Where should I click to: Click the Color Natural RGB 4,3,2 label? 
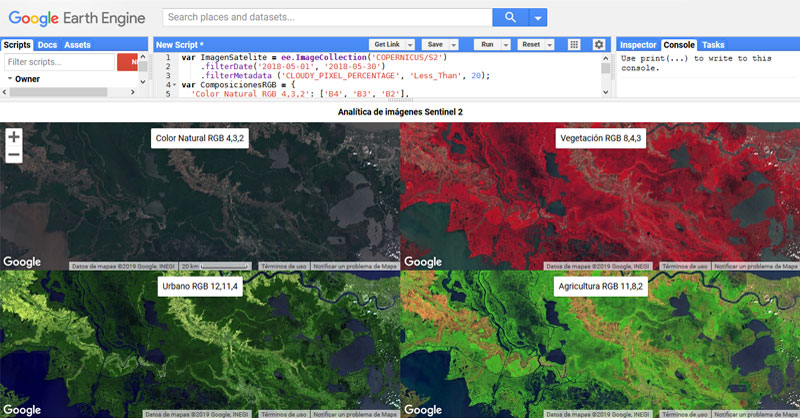(199, 138)
